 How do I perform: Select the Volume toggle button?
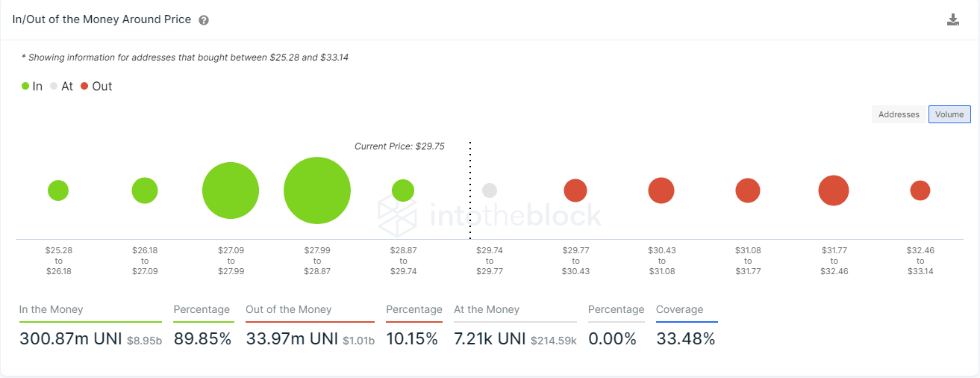pyautogui.click(x=949, y=114)
